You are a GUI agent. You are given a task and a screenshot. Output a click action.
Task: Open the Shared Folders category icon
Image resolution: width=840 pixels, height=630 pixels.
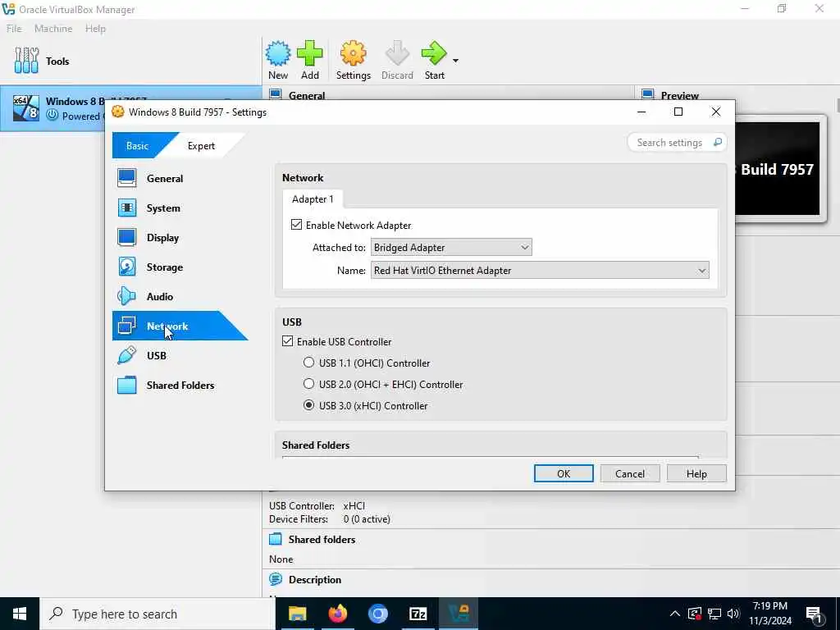(127, 386)
